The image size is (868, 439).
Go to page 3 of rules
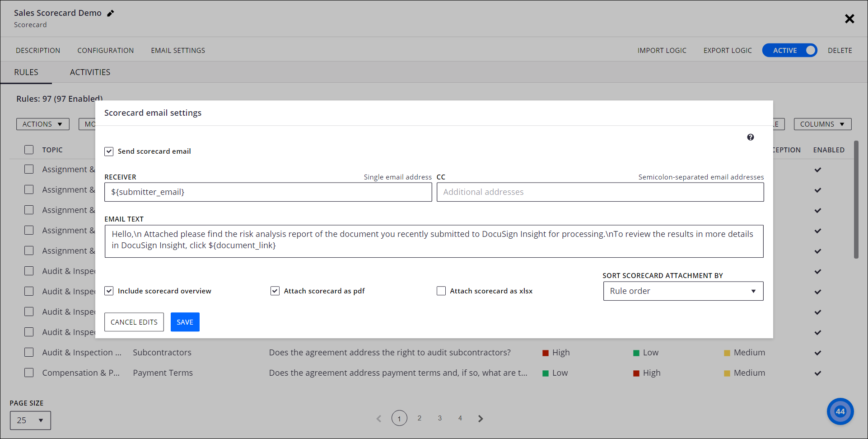[440, 418]
